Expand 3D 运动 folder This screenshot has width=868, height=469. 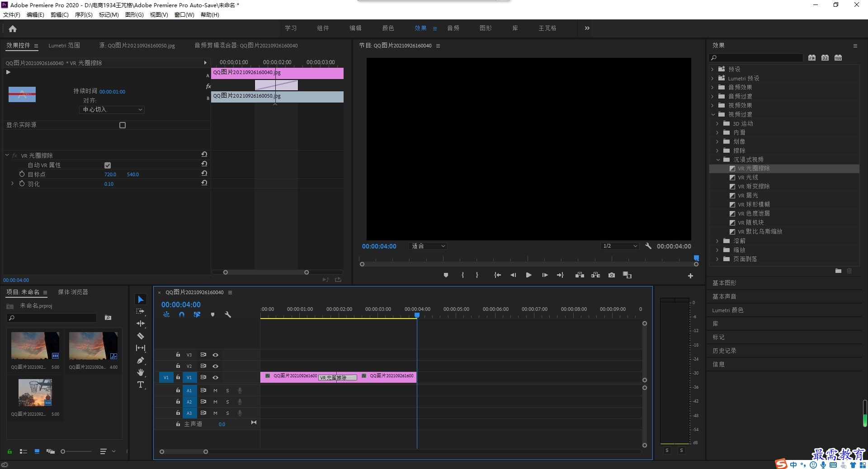(x=717, y=123)
